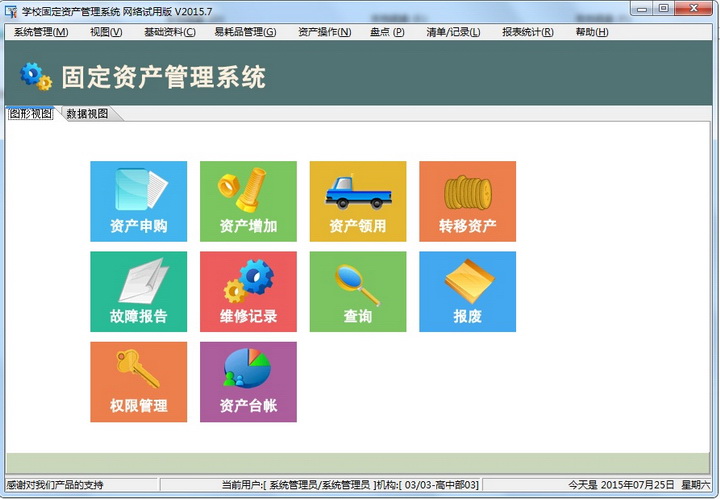Open the 资产申购 tile
This screenshot has height=499, width=720.
point(138,201)
